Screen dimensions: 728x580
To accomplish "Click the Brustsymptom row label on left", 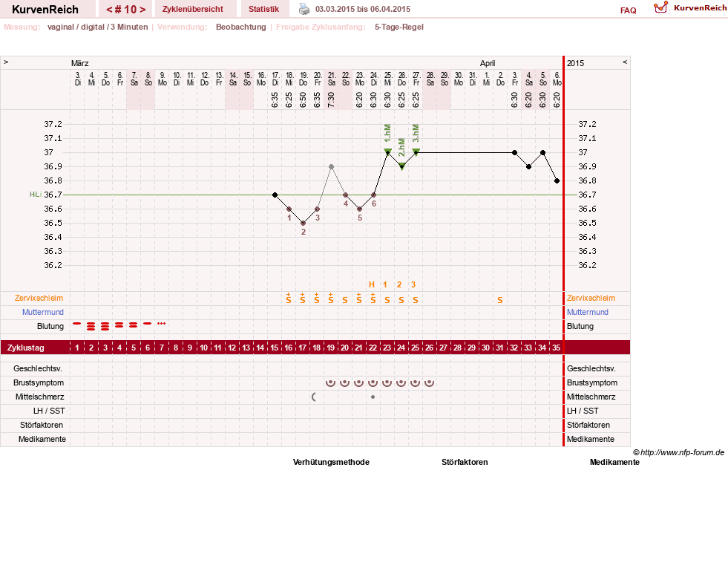I will [x=39, y=382].
